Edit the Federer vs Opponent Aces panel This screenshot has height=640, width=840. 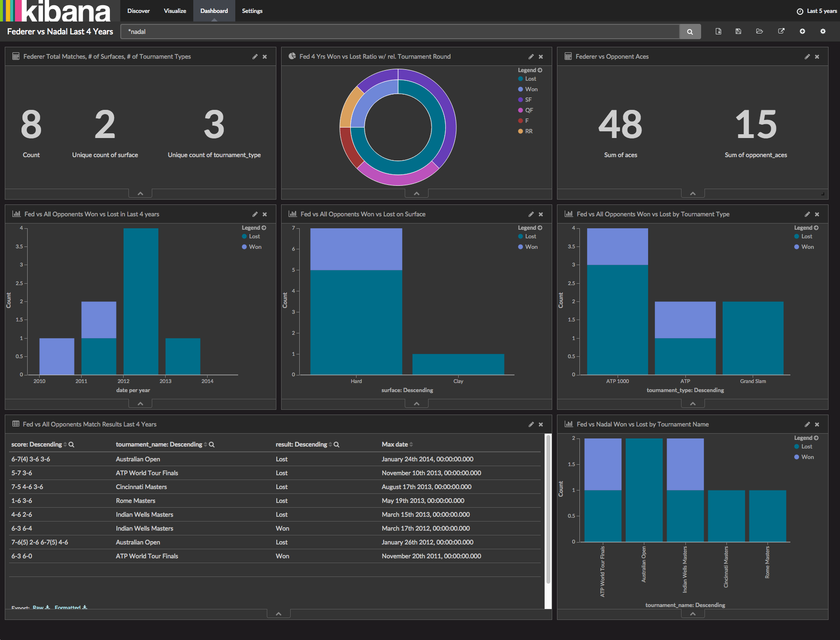(807, 56)
